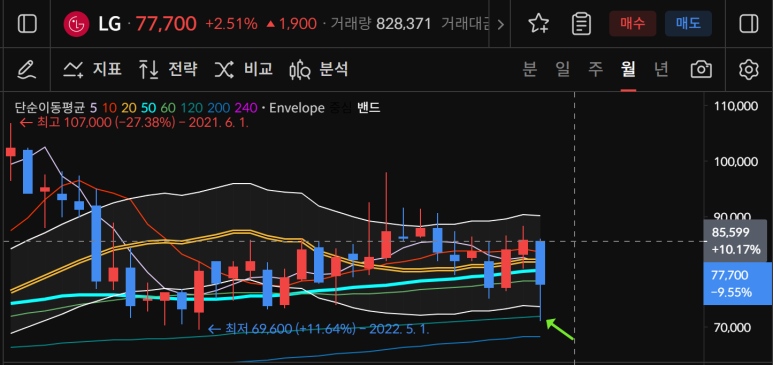This screenshot has height=365, width=773.
Task: Select moving average period 60
Action: point(168,108)
